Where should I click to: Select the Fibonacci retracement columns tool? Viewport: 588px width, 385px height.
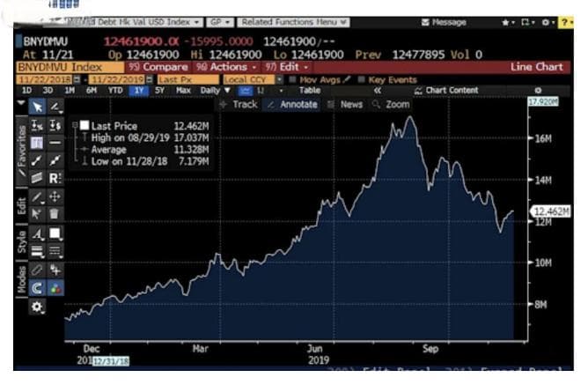point(37,143)
